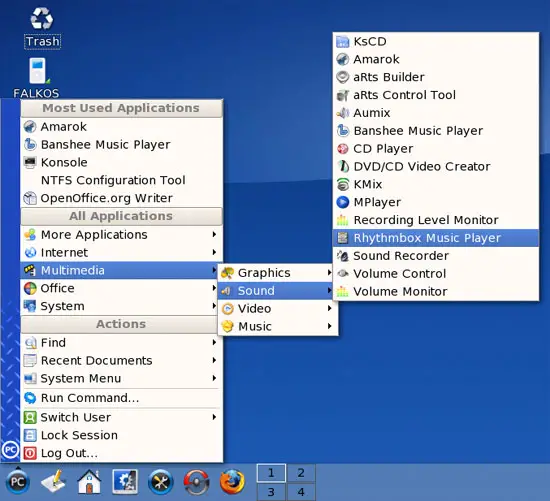Launch DVD/CD Video Creator
Viewport: 550px width, 501px height.
[436, 166]
